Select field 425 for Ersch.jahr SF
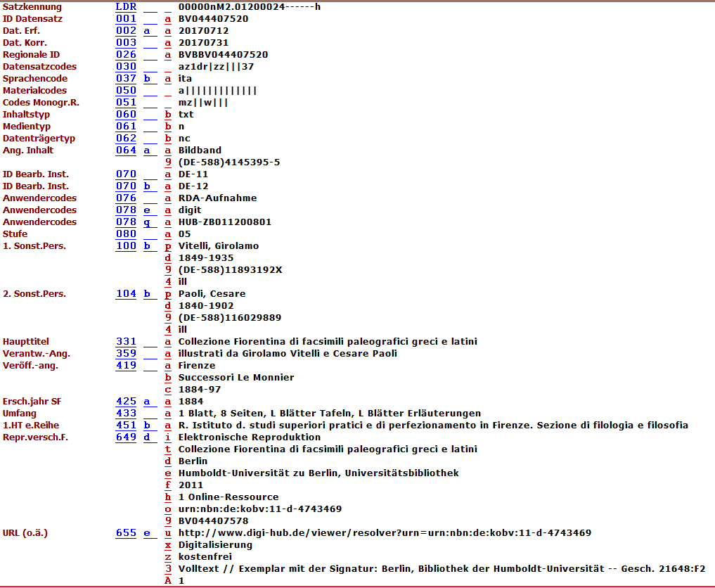This screenshot has height=588, width=715. click(126, 402)
